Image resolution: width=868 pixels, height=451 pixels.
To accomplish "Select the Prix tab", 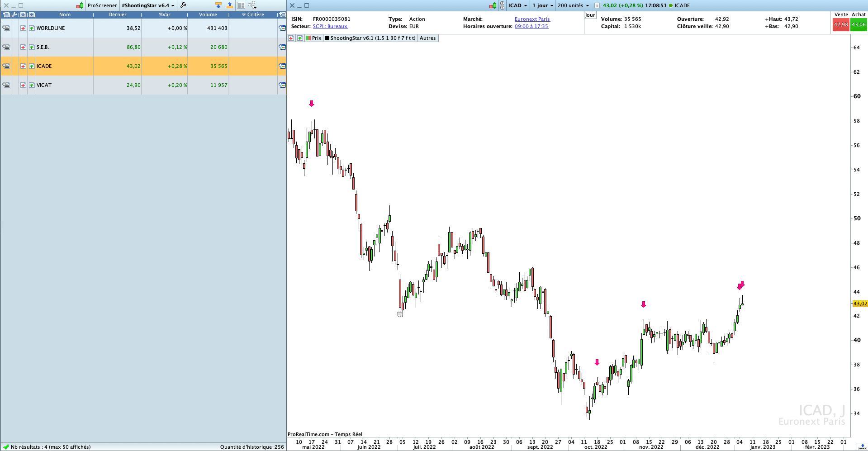I will [x=314, y=38].
